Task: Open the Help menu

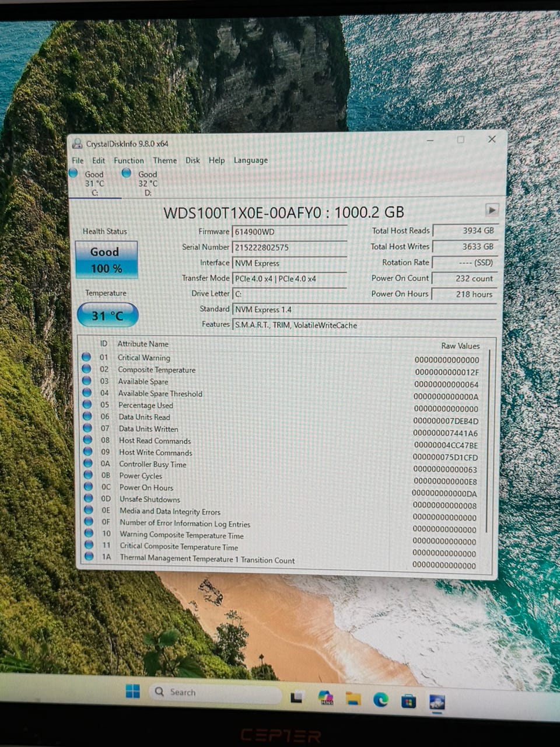Action: (x=216, y=160)
